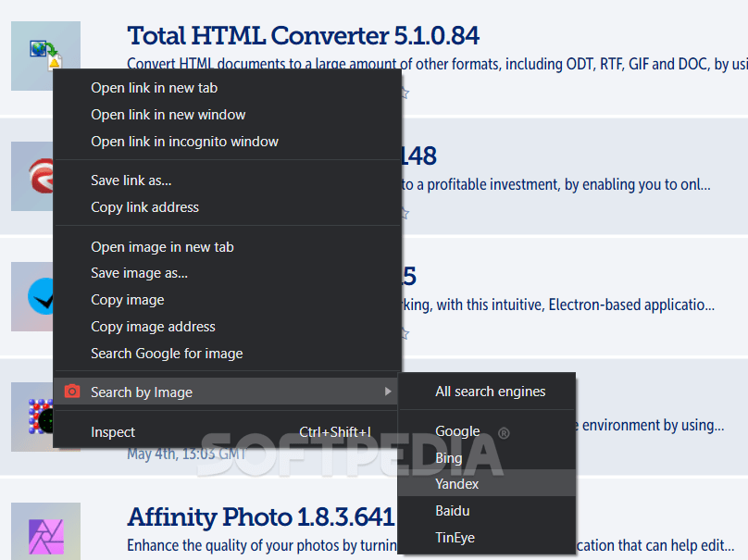Select Save link as...
The width and height of the screenshot is (748, 560).
click(x=227, y=180)
